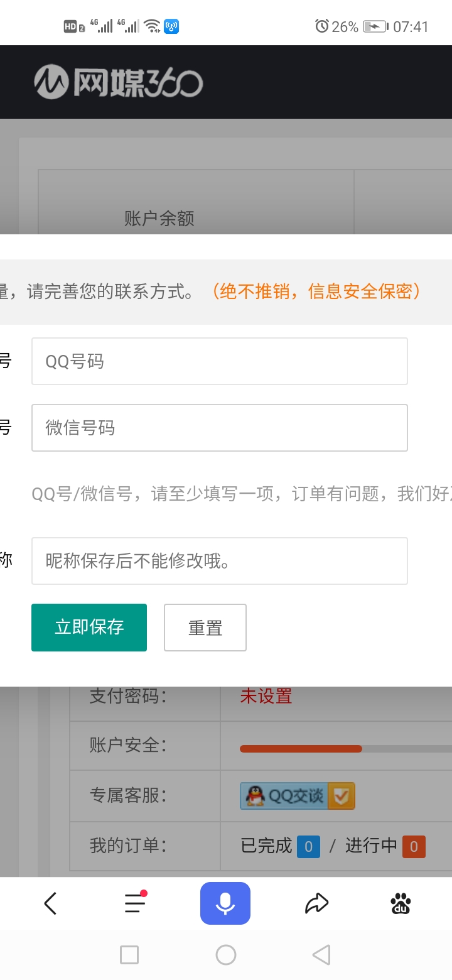Click the red 未设置 payment password link
The width and height of the screenshot is (452, 980).
point(266,696)
